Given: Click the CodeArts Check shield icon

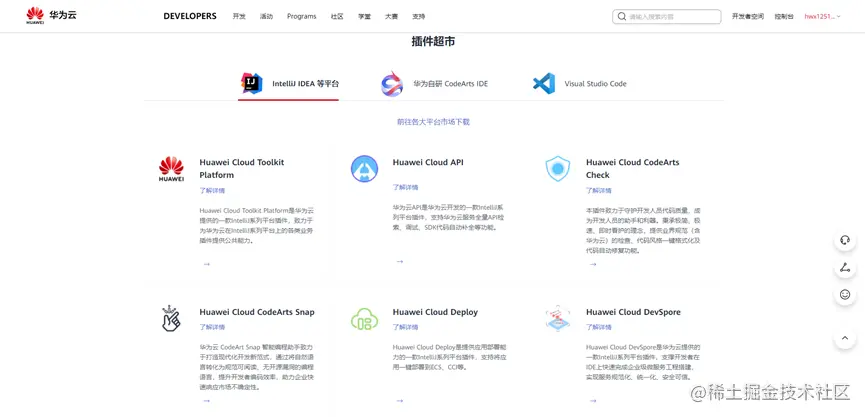Looking at the screenshot, I should (x=558, y=169).
